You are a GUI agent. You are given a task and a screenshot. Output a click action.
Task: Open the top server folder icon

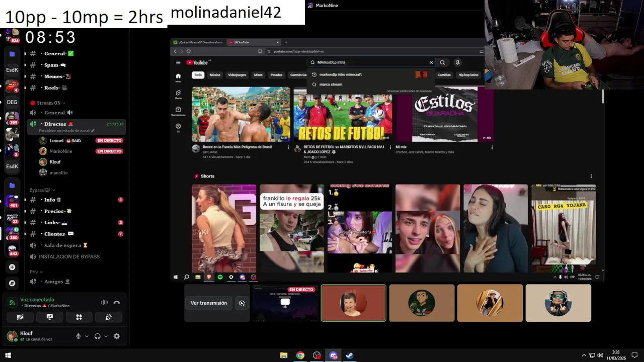click(12, 54)
